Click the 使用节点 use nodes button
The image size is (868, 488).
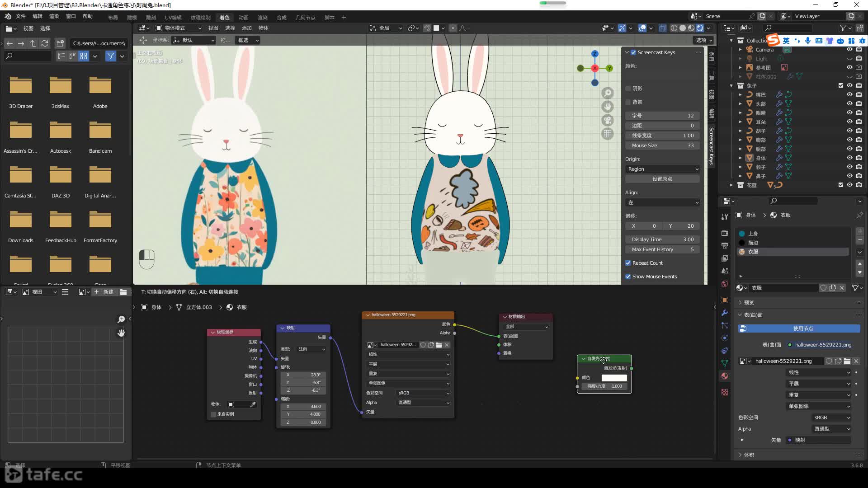[799, 328]
